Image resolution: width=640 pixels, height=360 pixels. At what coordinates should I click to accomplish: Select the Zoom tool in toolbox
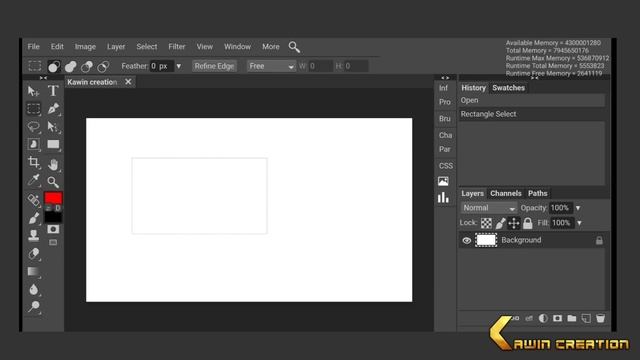53,182
